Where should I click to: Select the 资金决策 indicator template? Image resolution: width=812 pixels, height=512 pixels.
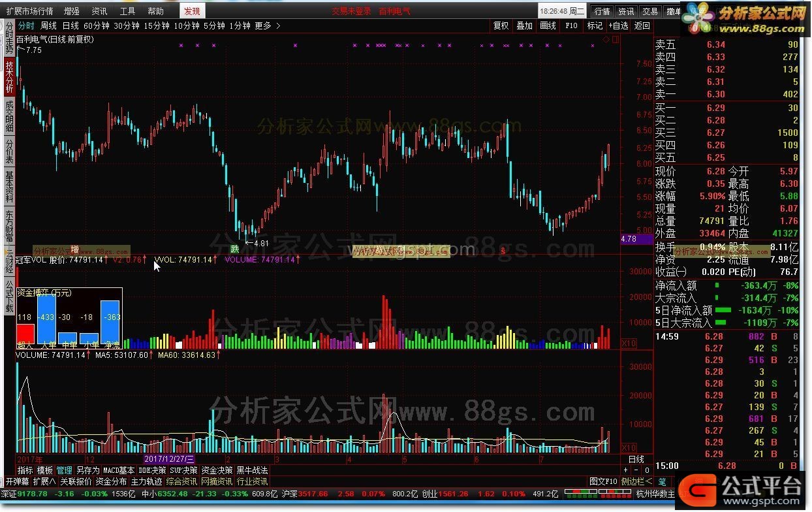217,470
